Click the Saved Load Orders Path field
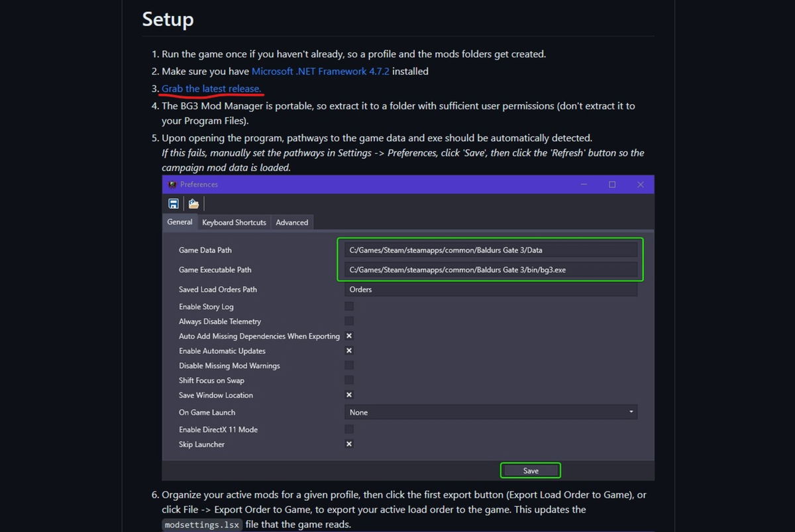Screen dimensions: 795x532 coord(490,290)
